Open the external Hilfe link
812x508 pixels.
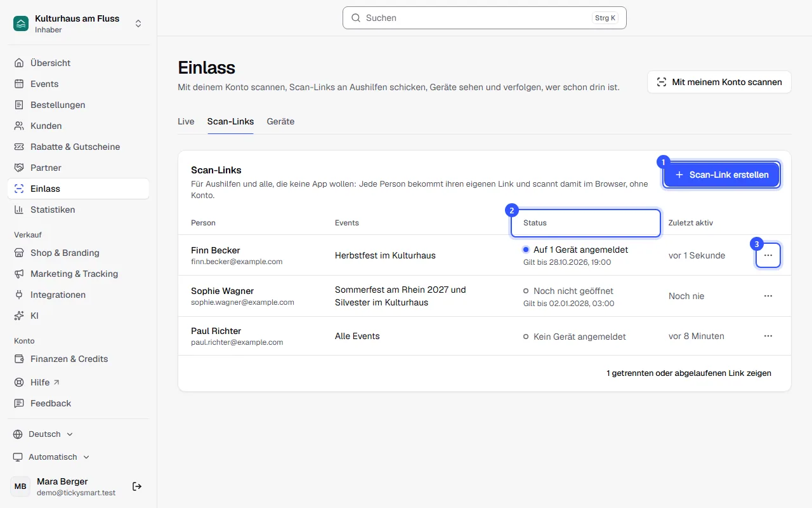79,382
